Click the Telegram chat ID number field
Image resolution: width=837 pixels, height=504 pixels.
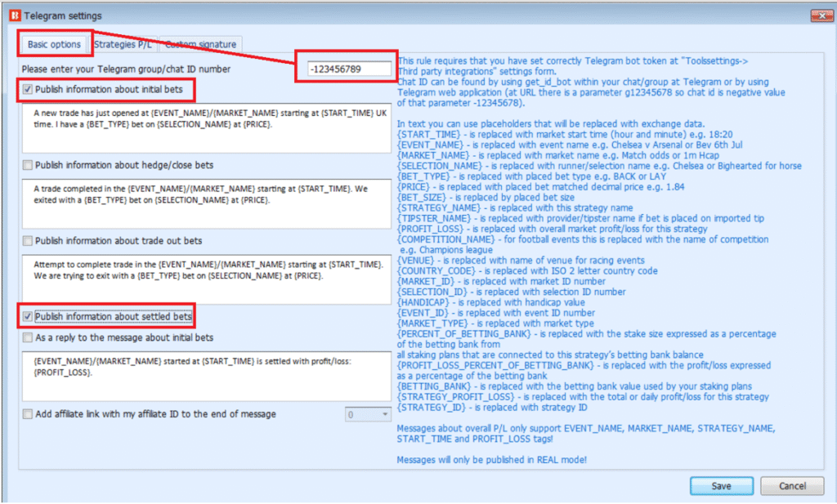click(x=351, y=70)
